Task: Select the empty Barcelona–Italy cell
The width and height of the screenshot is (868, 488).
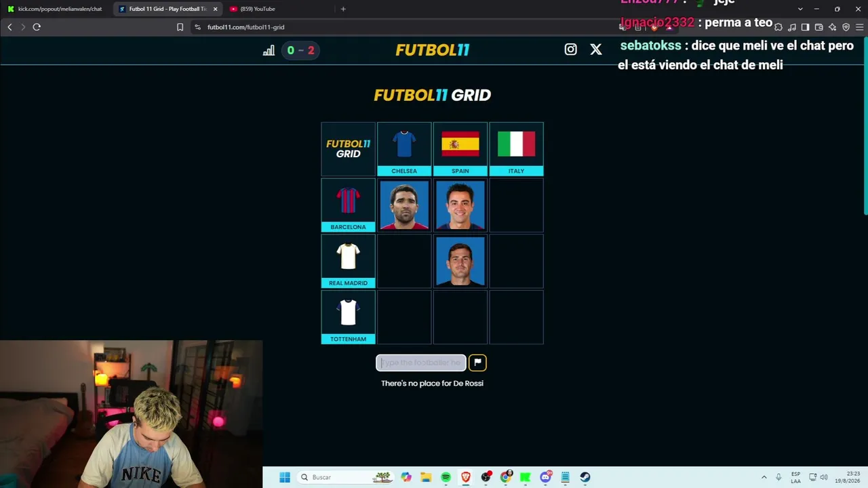Action: (x=516, y=205)
